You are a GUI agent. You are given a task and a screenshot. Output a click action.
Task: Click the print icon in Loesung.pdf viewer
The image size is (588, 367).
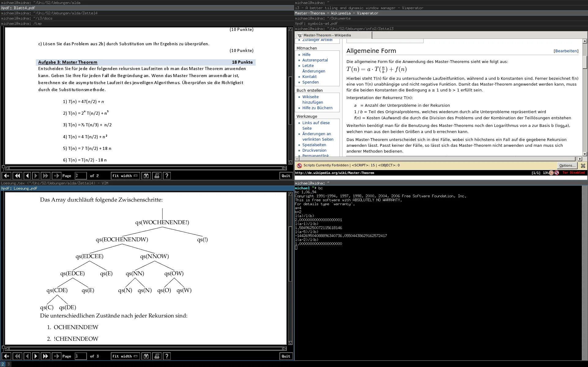157,356
